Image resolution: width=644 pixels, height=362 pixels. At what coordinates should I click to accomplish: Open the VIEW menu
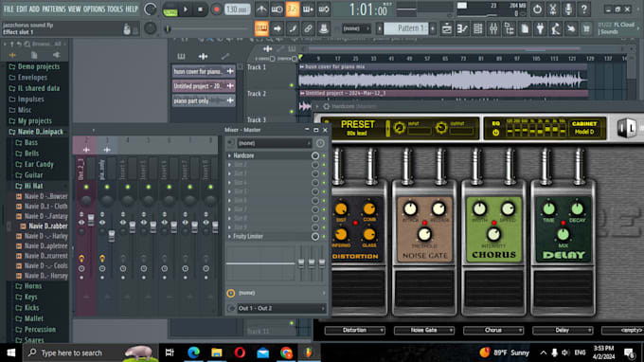pos(74,9)
